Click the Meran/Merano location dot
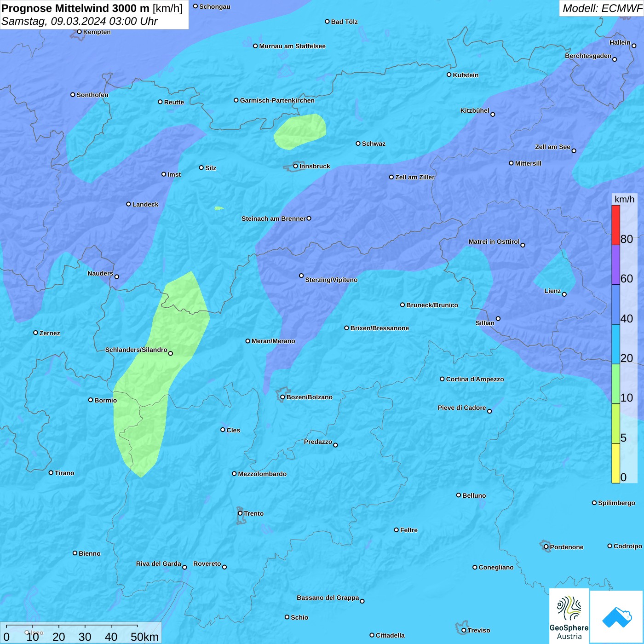The width and height of the screenshot is (644, 644). 248,341
